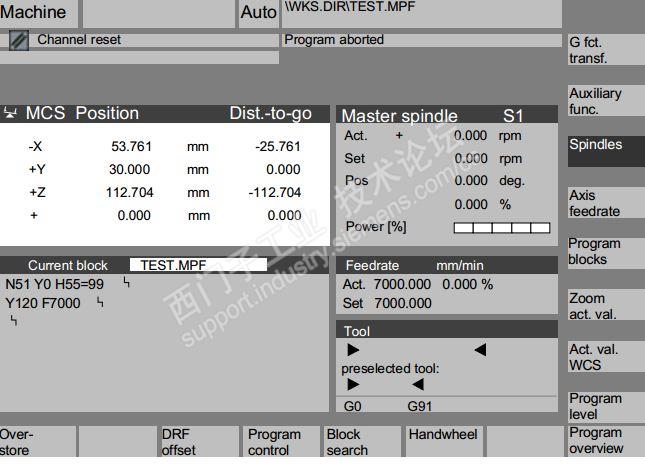Click Zoom act. val. softkey
This screenshot has width=645, height=466.
[x=606, y=306]
